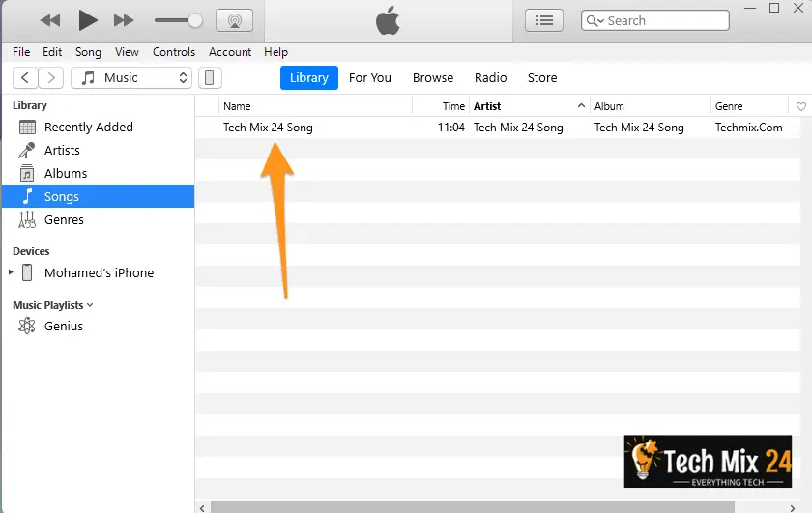Click the Tech Mix 24 Song album cell
The height and width of the screenshot is (513, 812).
click(x=639, y=128)
